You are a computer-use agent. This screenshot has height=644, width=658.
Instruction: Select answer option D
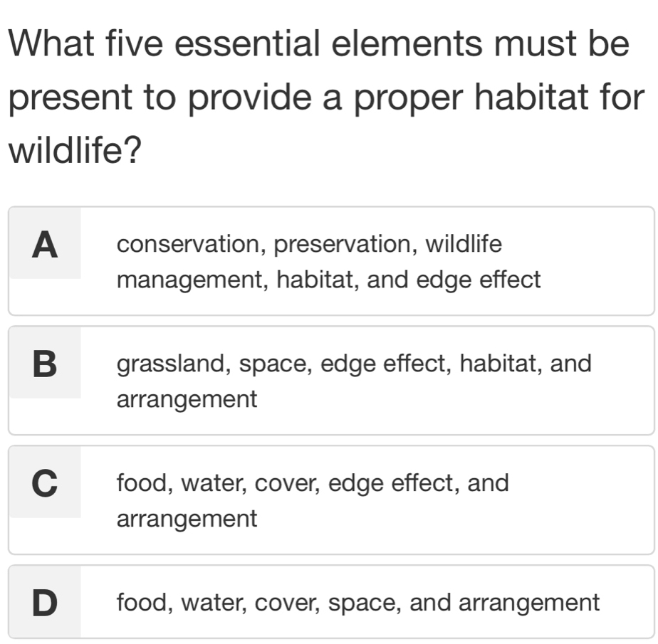coord(328,602)
